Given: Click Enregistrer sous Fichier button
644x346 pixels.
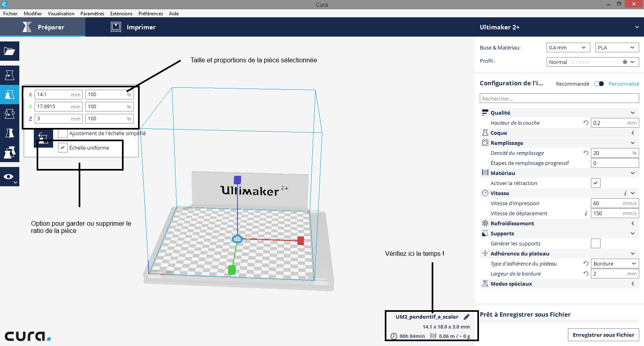Looking at the screenshot, I should coord(603,335).
